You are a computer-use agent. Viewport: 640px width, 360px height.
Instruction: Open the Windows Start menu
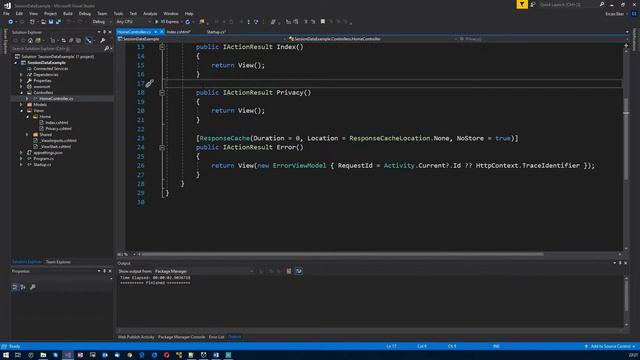6,355
